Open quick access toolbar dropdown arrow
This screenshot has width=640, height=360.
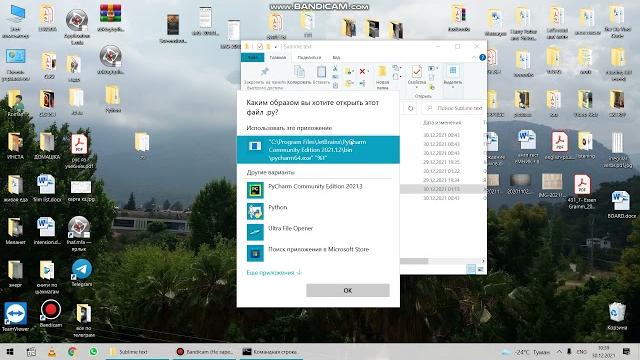click(x=276, y=47)
